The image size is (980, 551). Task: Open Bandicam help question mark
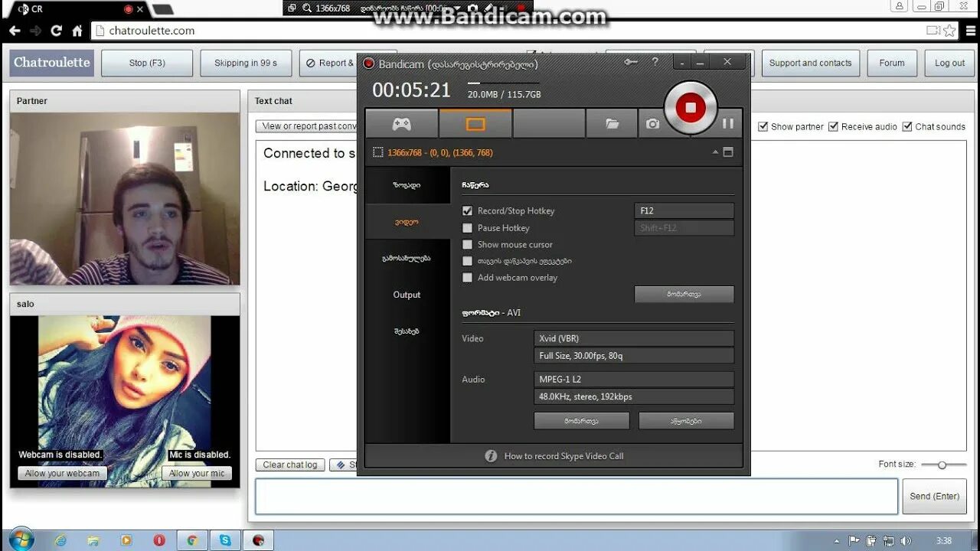pos(655,62)
